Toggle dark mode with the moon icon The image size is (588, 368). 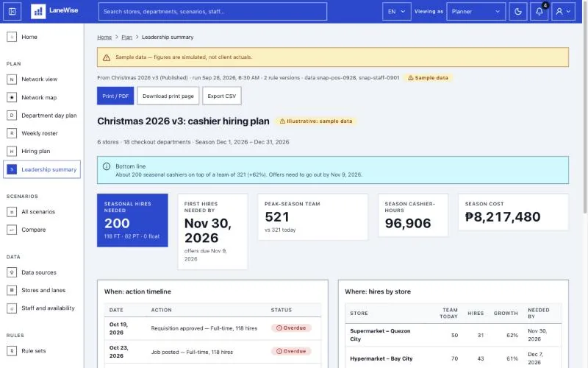(518, 12)
